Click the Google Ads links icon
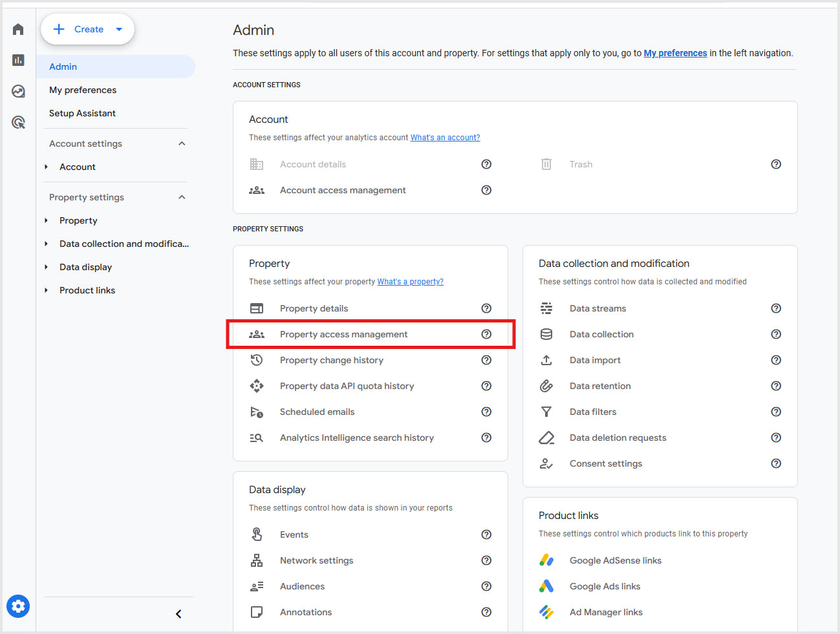 point(546,586)
